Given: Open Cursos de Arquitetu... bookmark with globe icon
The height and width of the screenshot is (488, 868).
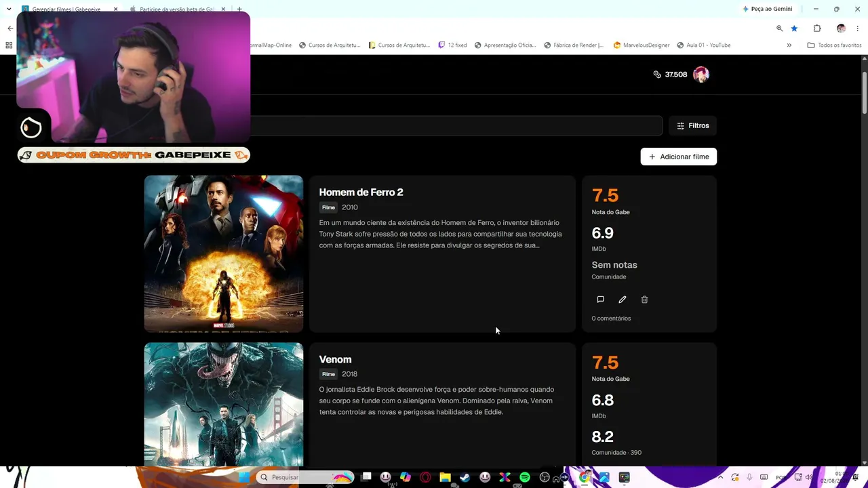Looking at the screenshot, I should pyautogui.click(x=330, y=45).
